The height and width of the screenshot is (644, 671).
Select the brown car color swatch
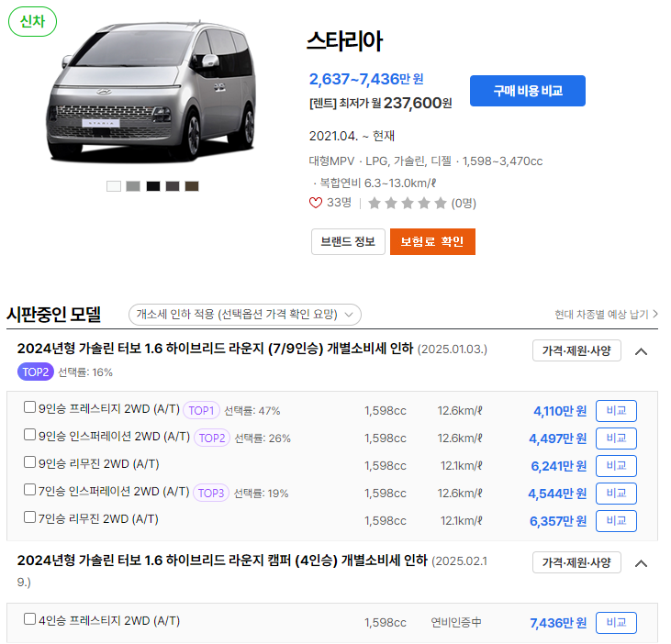point(192,186)
